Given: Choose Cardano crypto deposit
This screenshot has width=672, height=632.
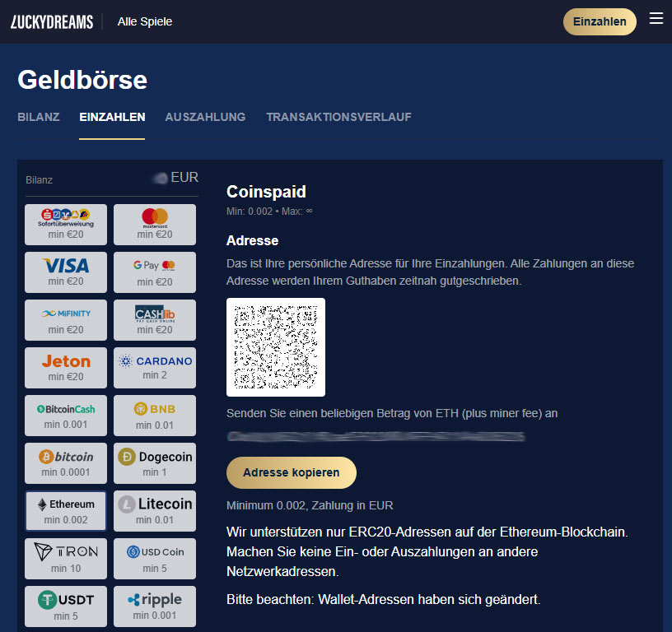Looking at the screenshot, I should 155,368.
